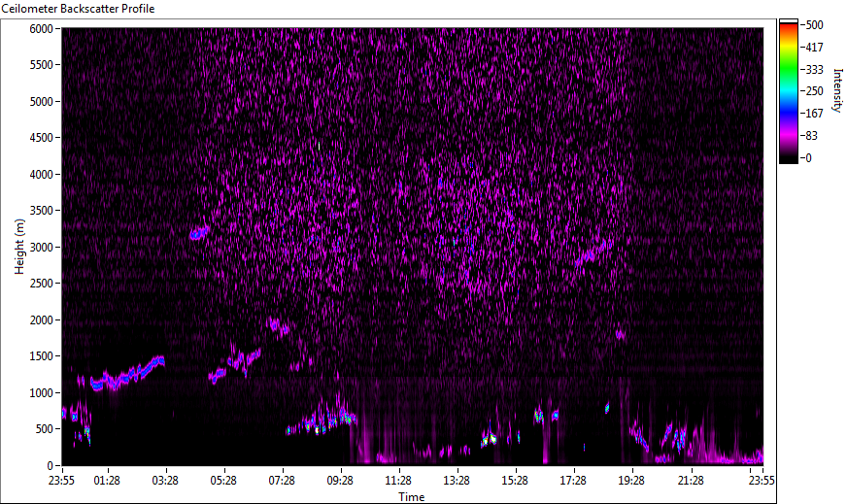The height and width of the screenshot is (504, 847).
Task: Click the 5500 height axis value
Action: (42, 65)
